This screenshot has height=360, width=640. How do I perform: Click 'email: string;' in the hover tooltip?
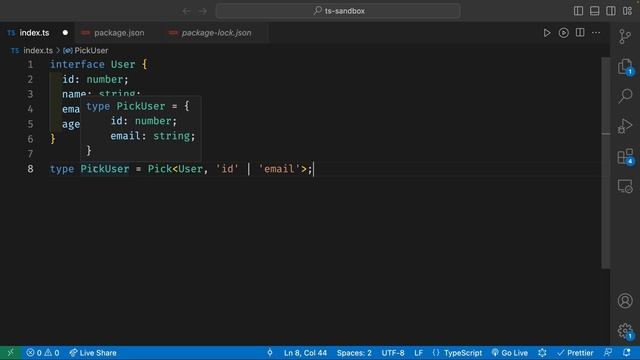pos(153,136)
